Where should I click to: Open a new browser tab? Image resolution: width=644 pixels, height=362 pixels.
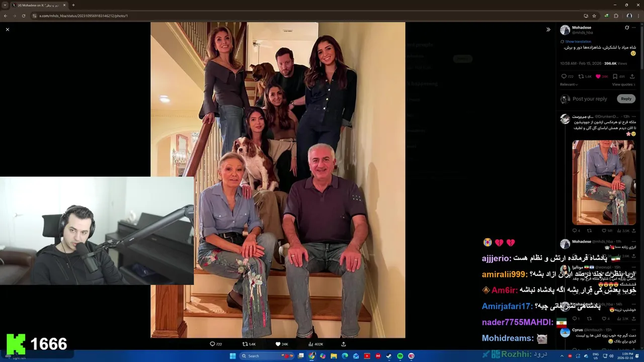73,5
